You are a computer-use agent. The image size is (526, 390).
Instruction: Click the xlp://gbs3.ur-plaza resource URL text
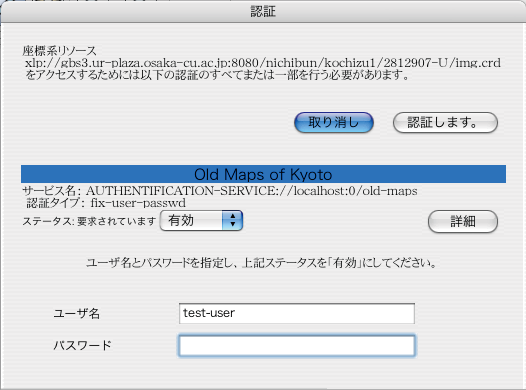pos(263,63)
